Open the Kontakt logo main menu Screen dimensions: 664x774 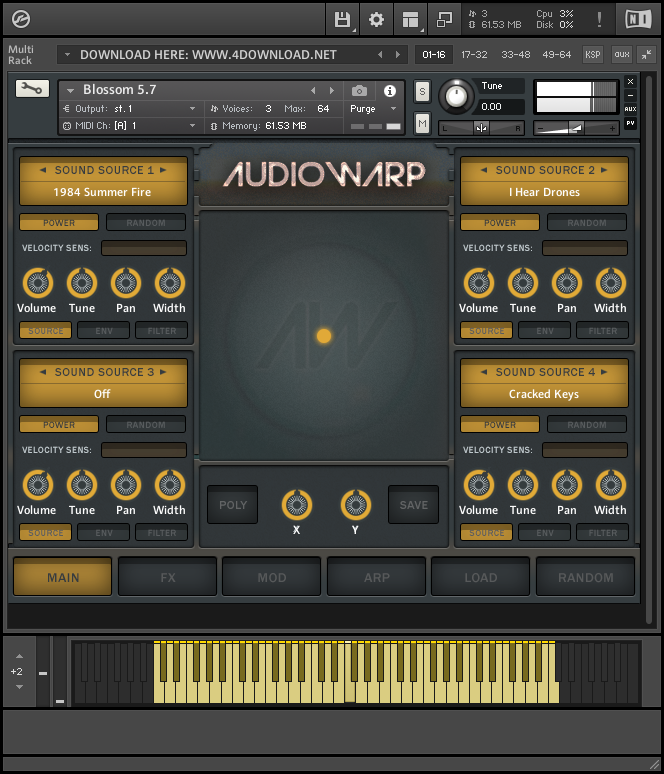pos(21,19)
